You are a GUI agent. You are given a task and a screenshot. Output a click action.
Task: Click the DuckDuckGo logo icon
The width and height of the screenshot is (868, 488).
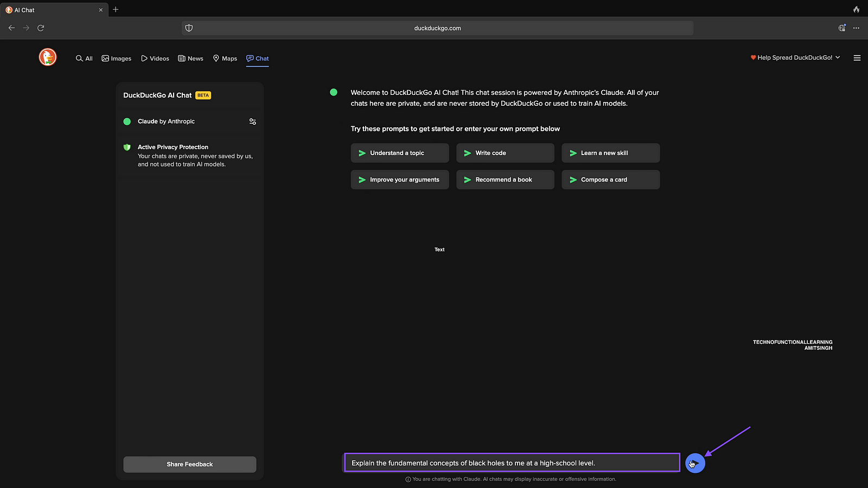pos(48,57)
